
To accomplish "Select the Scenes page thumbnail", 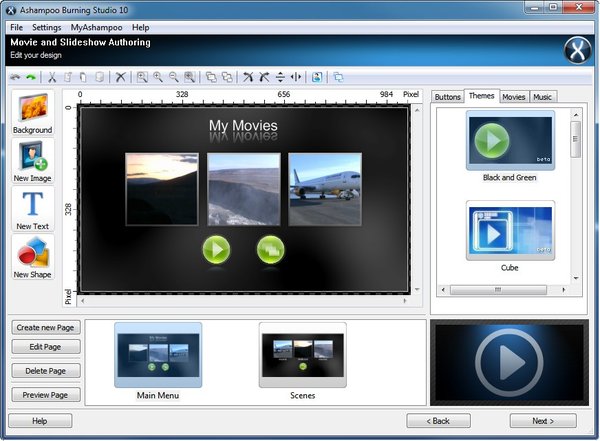I will tap(302, 356).
